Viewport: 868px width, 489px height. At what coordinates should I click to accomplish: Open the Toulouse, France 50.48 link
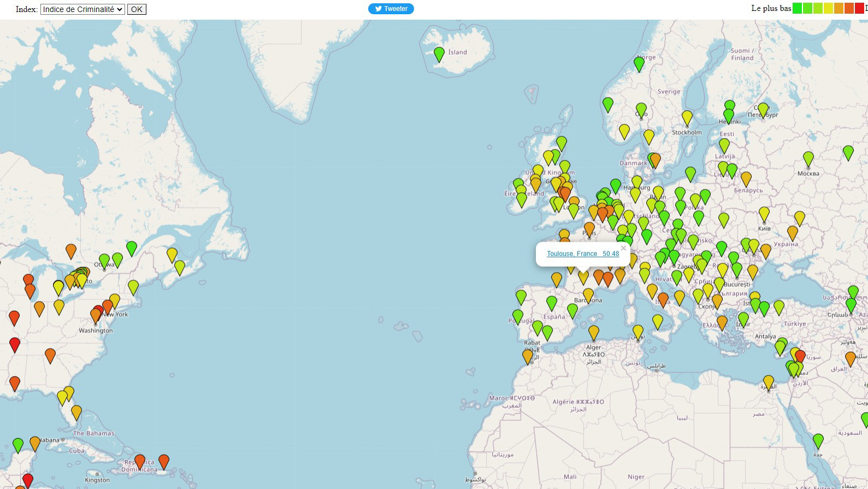coord(582,254)
